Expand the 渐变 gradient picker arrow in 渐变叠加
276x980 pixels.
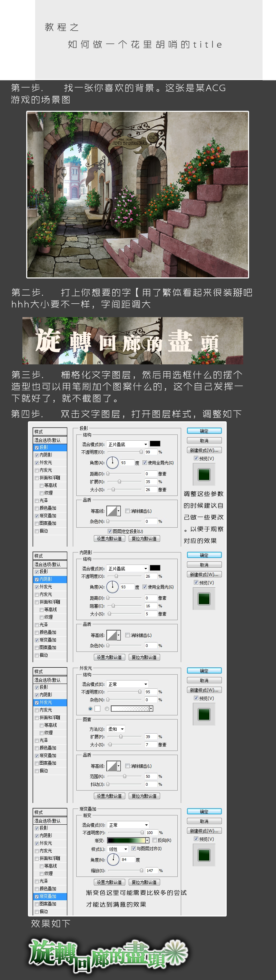point(148,840)
